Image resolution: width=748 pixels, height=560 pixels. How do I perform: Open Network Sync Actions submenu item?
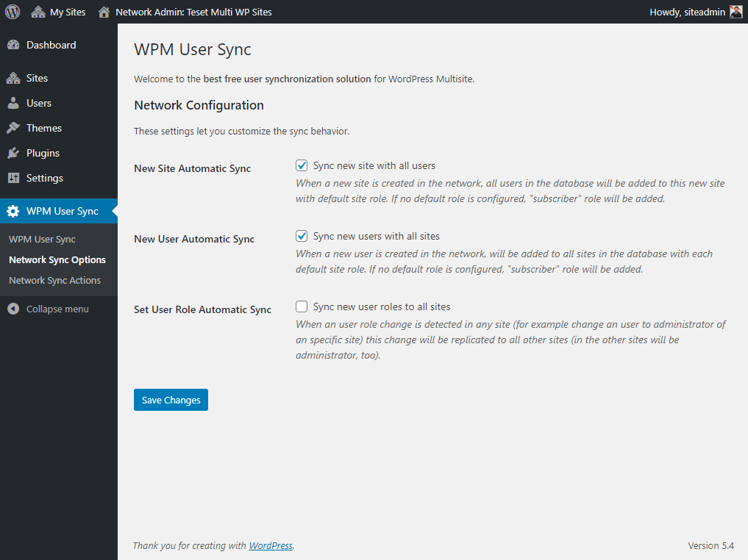click(x=54, y=281)
